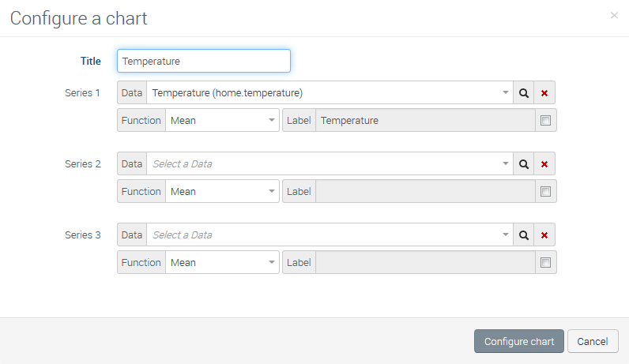
Task: Open data search for Series 3
Action: [523, 235]
